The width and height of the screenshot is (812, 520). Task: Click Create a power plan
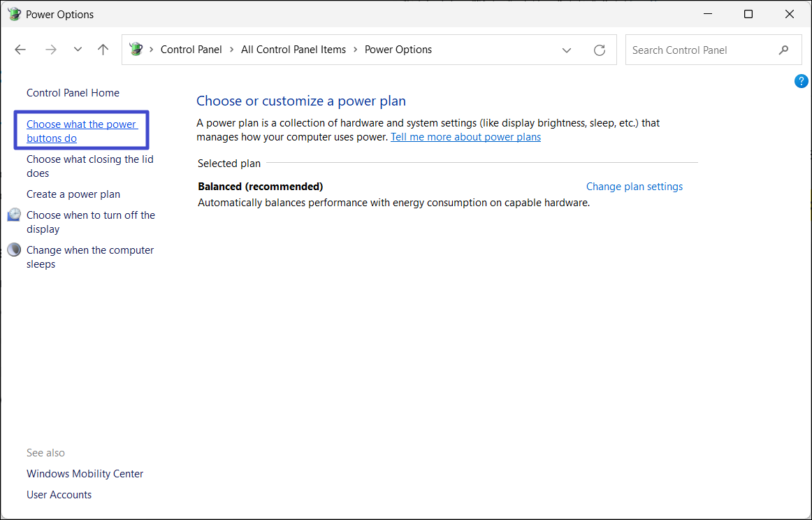73,194
